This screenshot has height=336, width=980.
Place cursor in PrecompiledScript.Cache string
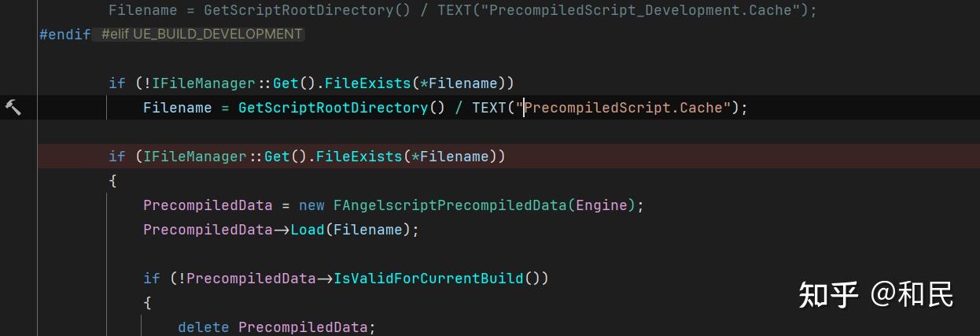point(628,108)
